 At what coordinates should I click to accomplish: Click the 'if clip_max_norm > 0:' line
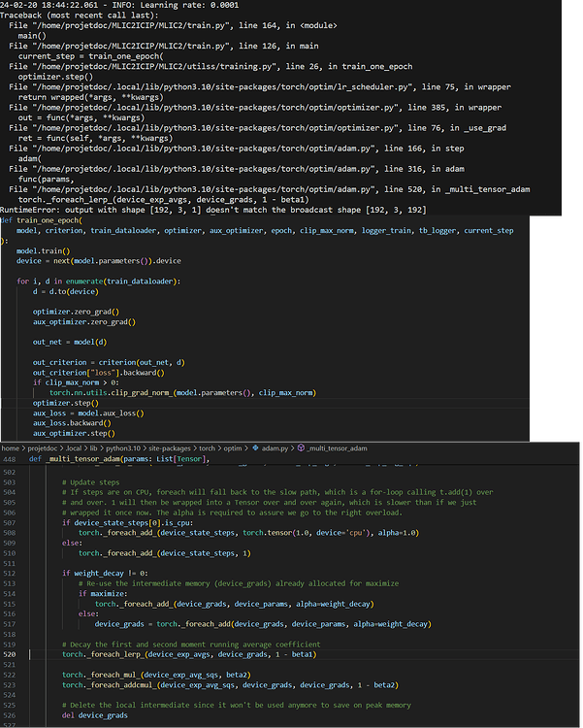[x=76, y=382]
